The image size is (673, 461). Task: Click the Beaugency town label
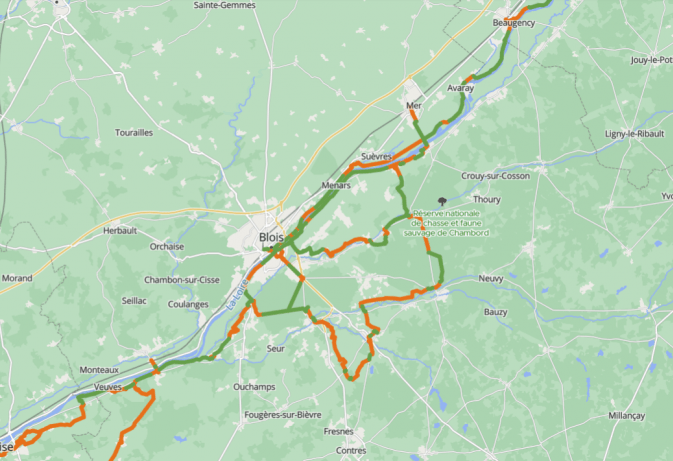[x=514, y=23]
